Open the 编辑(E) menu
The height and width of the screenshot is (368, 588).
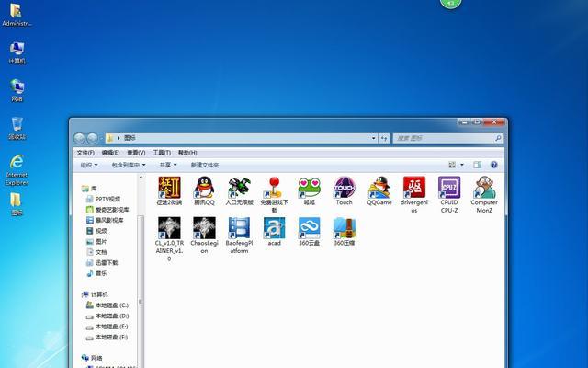tap(110, 153)
